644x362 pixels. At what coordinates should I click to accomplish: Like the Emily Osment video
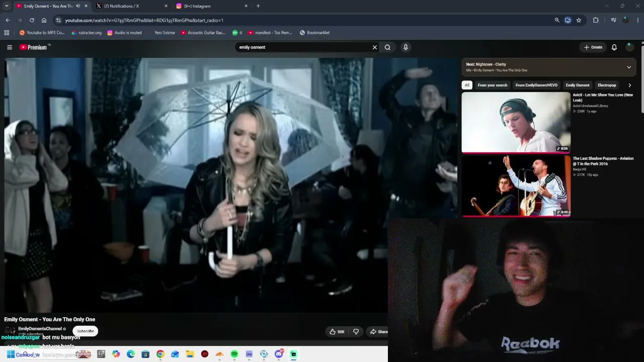337,332
